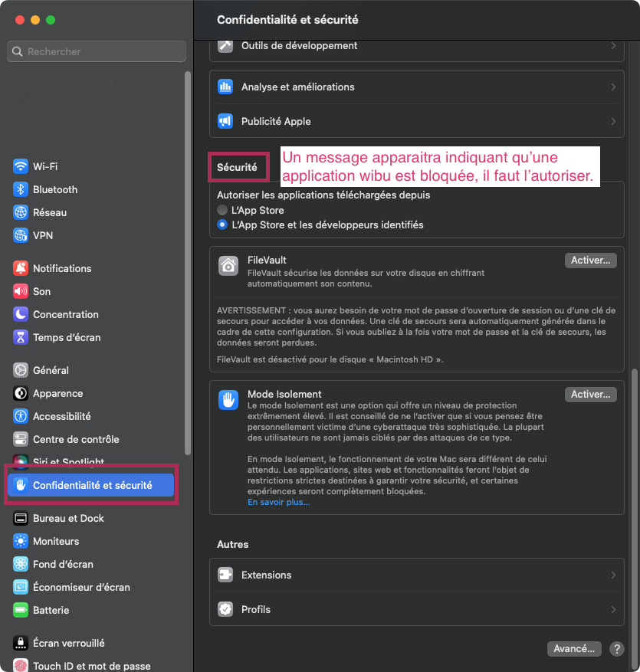This screenshot has width=640, height=672.
Task: Open the Profils chevron
Action: click(x=613, y=609)
